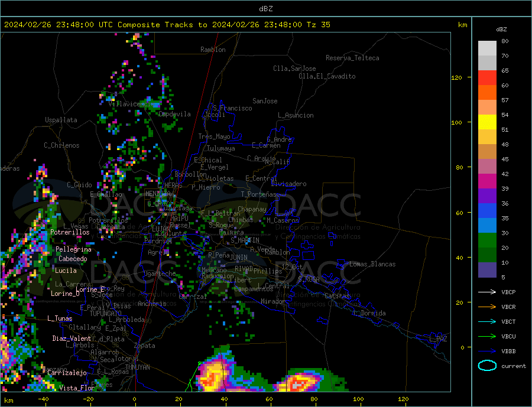Screen dimensions: 532x407
Task: Click the Anchoris label
Action: pos(153,303)
